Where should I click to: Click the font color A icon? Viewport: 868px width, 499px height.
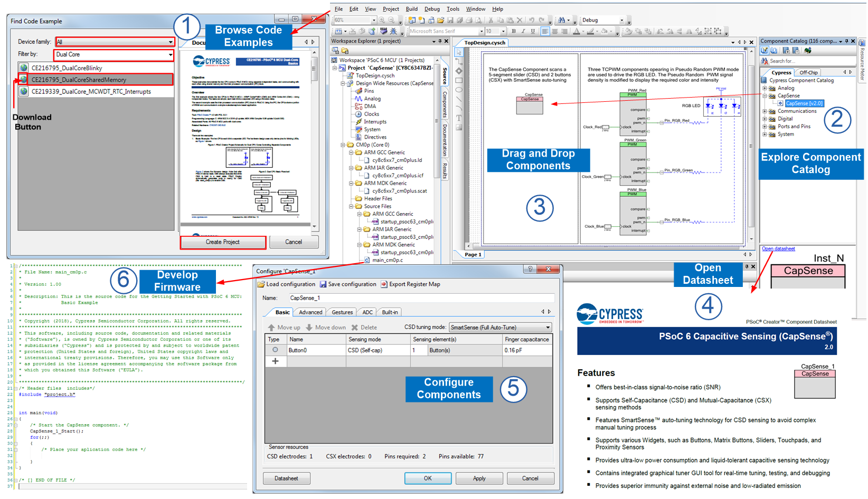pos(577,31)
